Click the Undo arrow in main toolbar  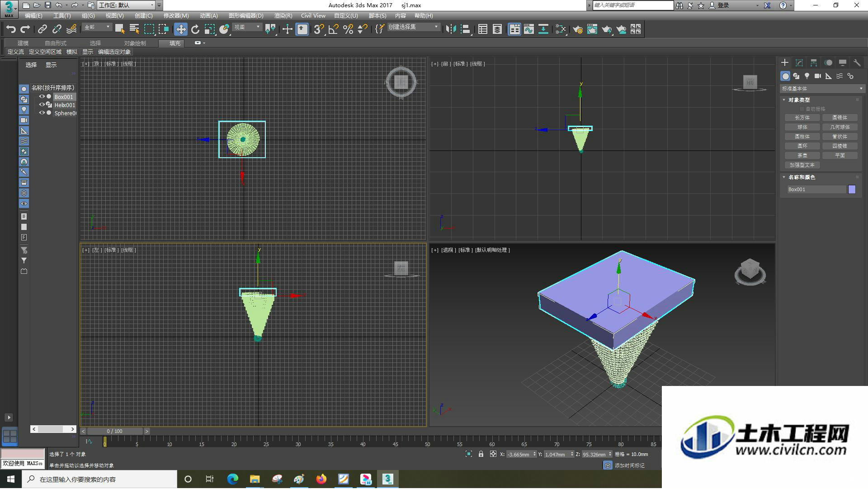(x=11, y=29)
